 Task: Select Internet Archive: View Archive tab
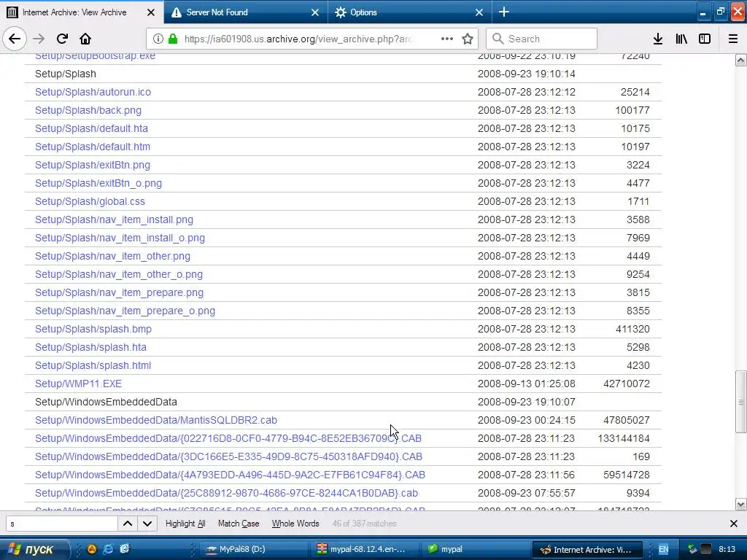(82, 12)
